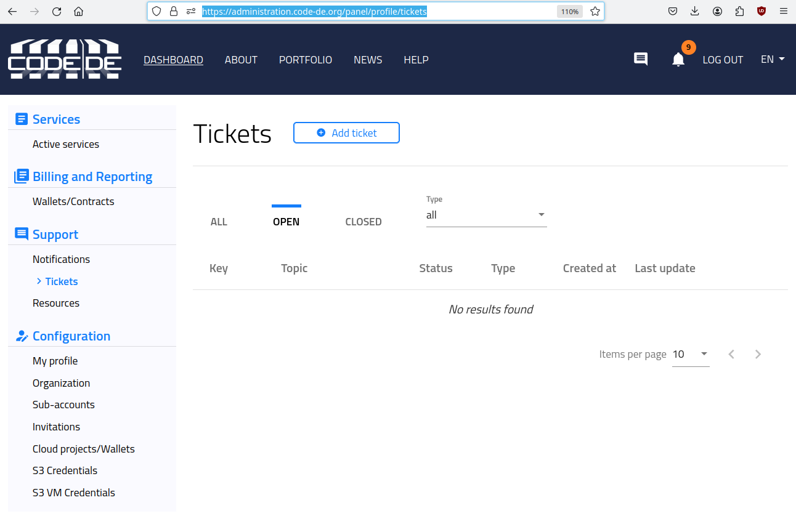This screenshot has height=532, width=796.
Task: Open the site permissions icon in address bar
Action: click(x=191, y=11)
